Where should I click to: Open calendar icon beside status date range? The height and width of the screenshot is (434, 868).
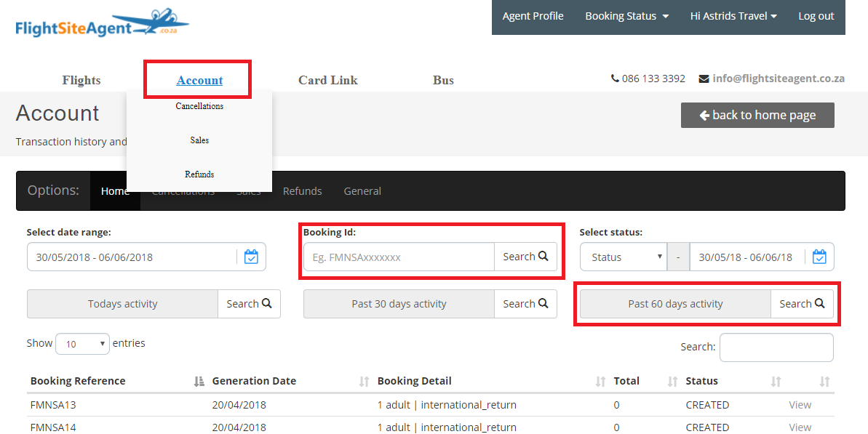tap(819, 257)
